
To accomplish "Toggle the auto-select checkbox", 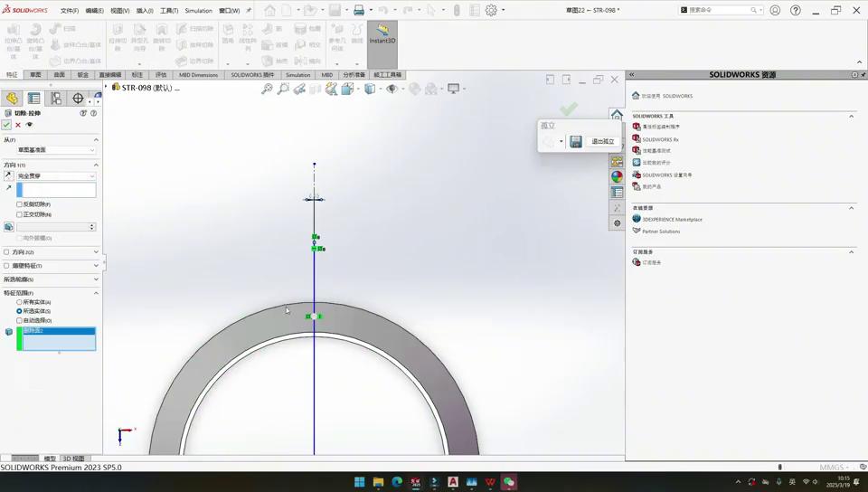I will pyautogui.click(x=20, y=320).
